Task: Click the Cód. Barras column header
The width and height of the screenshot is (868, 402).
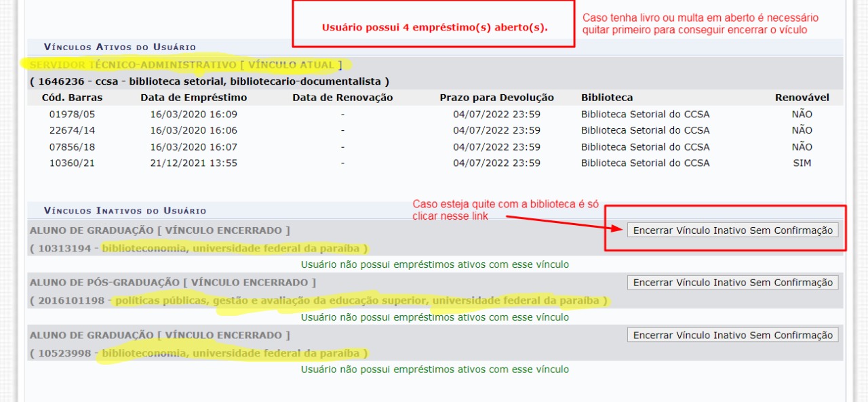Action: pyautogui.click(x=72, y=98)
